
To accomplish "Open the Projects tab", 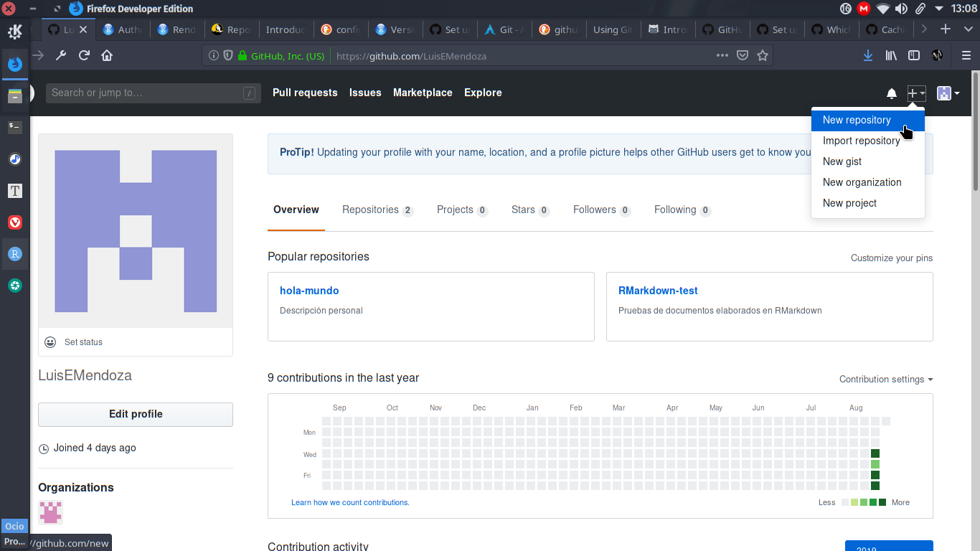I will coord(462,209).
